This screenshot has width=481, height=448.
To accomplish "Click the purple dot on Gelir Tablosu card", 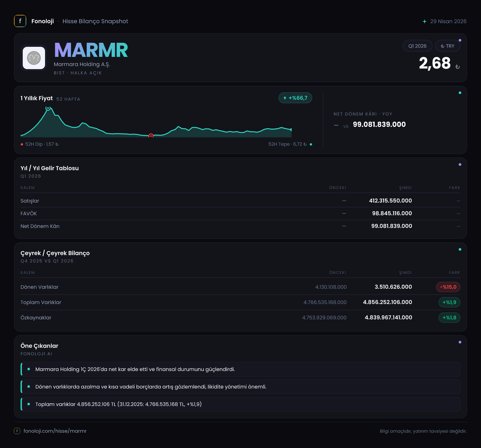I will click(x=460, y=164).
